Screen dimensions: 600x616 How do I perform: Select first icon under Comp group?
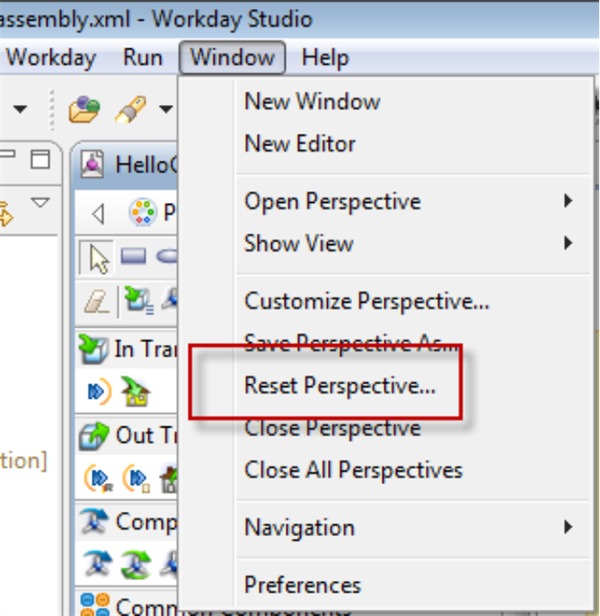(97, 564)
